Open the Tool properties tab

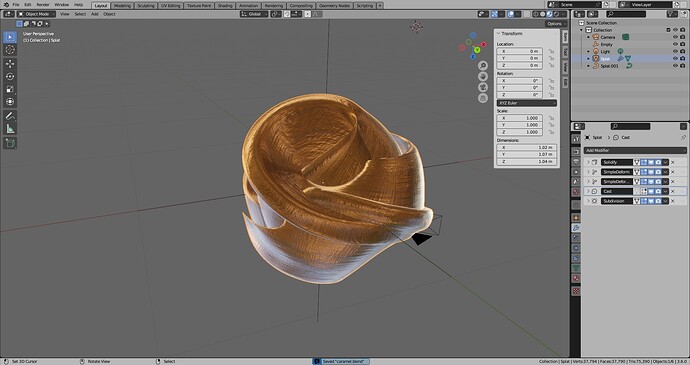pos(576,139)
